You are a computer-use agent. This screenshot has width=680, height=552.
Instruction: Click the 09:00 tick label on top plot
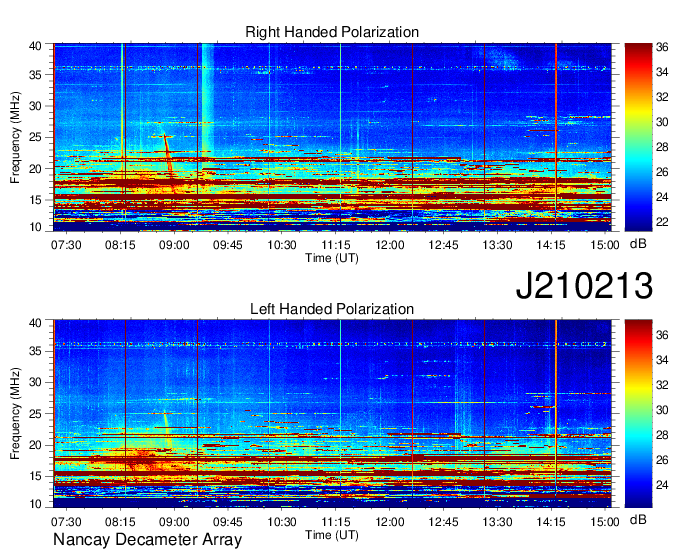pyautogui.click(x=174, y=245)
